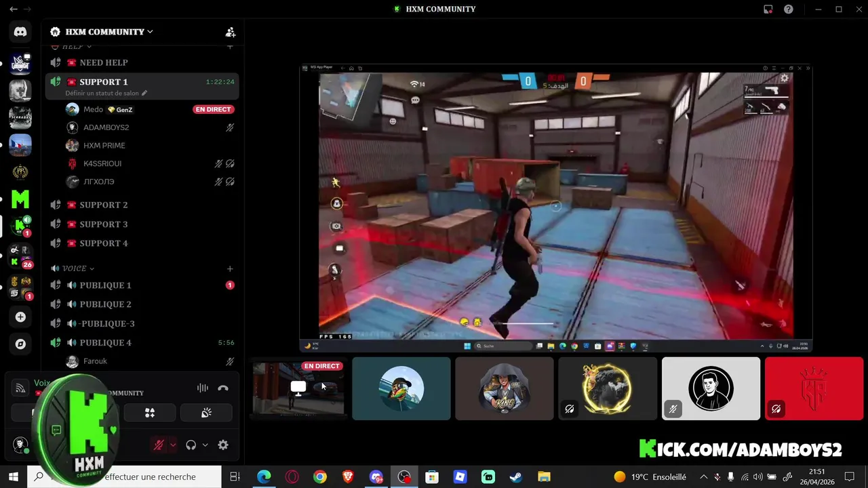This screenshot has height=488, width=868.
Task: Join the -PUBLIQUE-3 voice channel
Action: point(142,323)
